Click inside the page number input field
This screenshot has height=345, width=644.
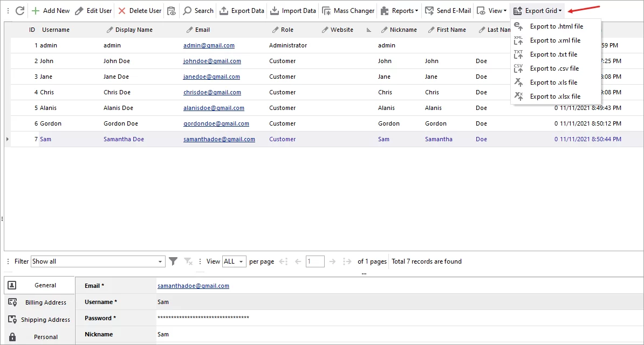coord(315,261)
